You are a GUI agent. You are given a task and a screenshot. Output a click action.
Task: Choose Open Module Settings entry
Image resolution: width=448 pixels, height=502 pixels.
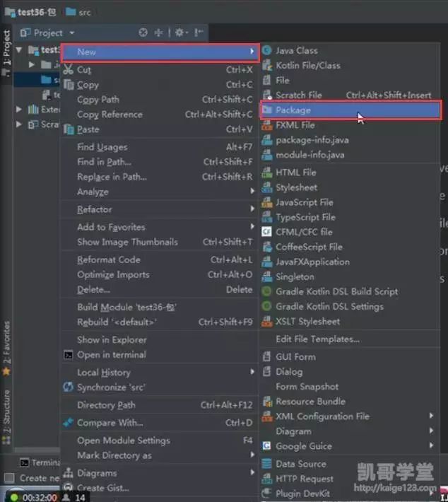[x=160, y=440]
